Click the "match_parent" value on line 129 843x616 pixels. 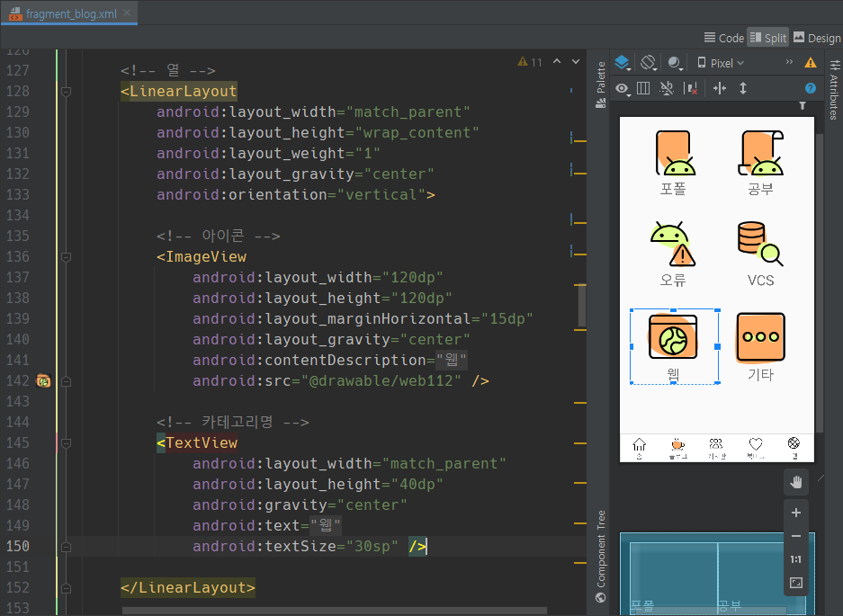click(x=408, y=112)
